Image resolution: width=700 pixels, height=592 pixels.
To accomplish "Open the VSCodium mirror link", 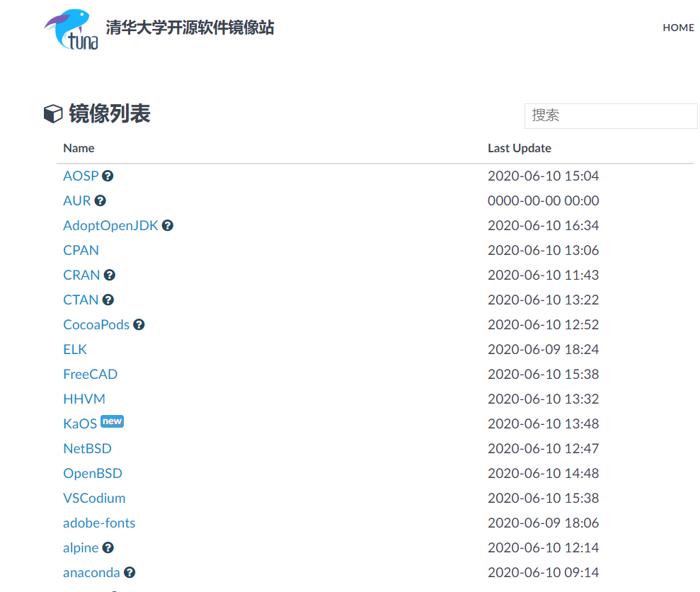I will [x=94, y=499].
